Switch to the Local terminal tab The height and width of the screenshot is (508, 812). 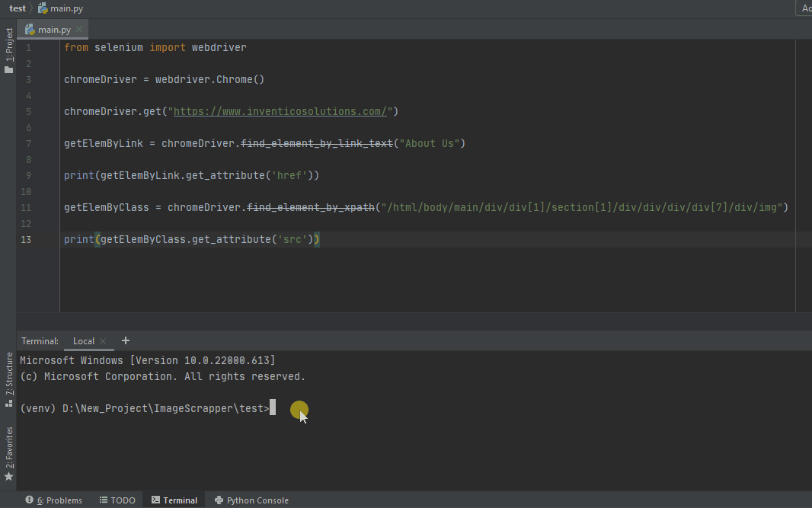coord(83,340)
